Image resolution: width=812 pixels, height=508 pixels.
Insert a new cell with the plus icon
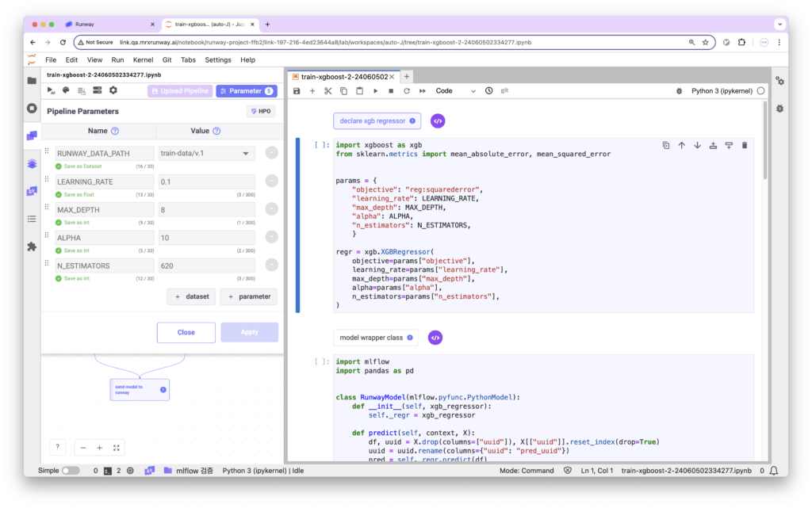pos(312,91)
